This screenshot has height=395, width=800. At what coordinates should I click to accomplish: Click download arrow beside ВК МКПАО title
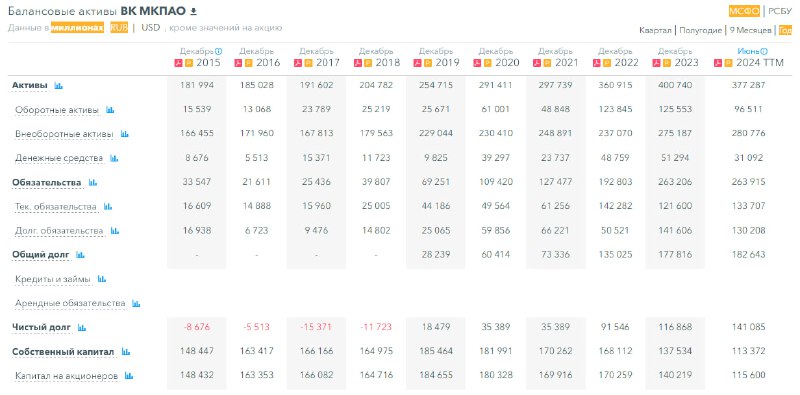(193, 11)
